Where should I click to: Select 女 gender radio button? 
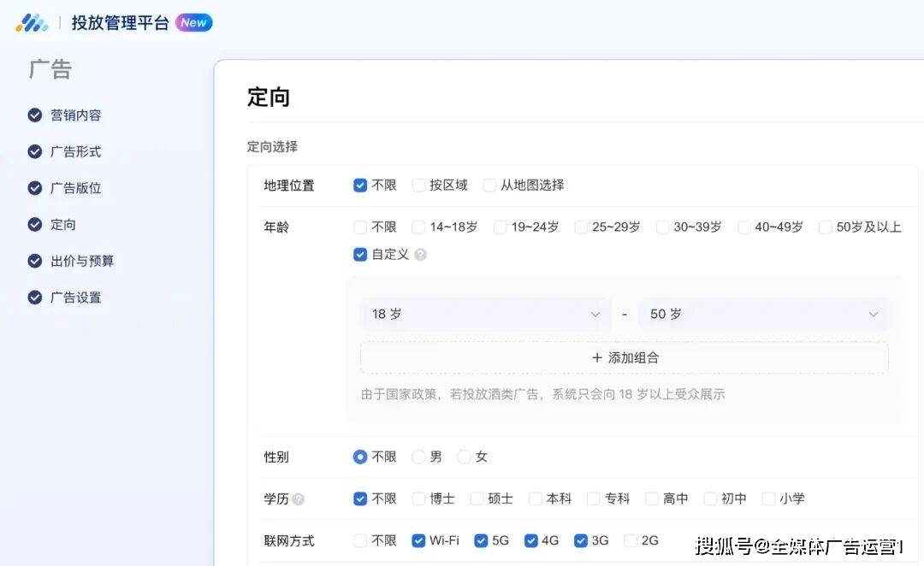point(464,457)
